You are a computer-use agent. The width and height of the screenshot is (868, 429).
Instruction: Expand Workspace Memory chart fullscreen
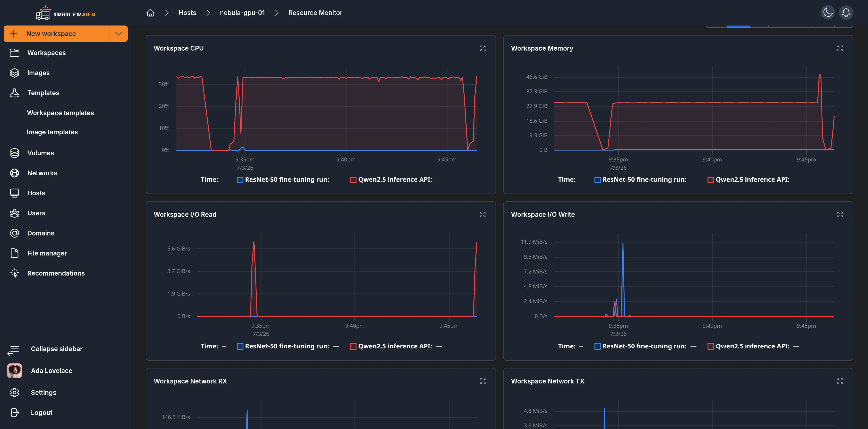840,49
